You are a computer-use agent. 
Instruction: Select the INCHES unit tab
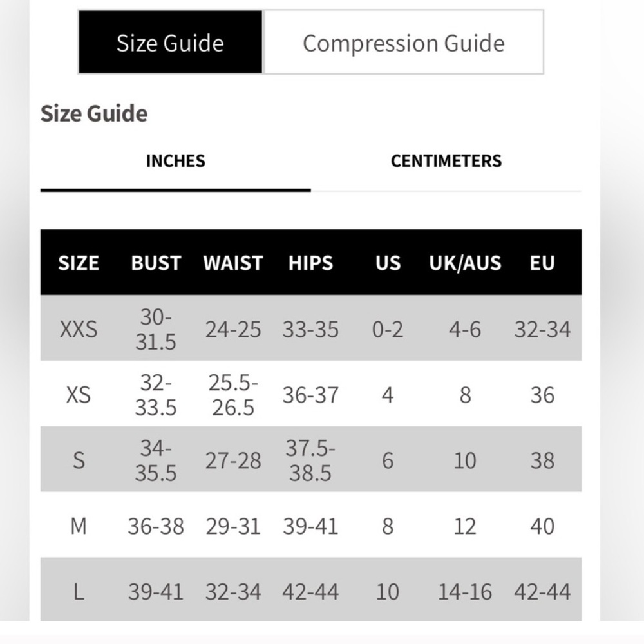pyautogui.click(x=175, y=160)
